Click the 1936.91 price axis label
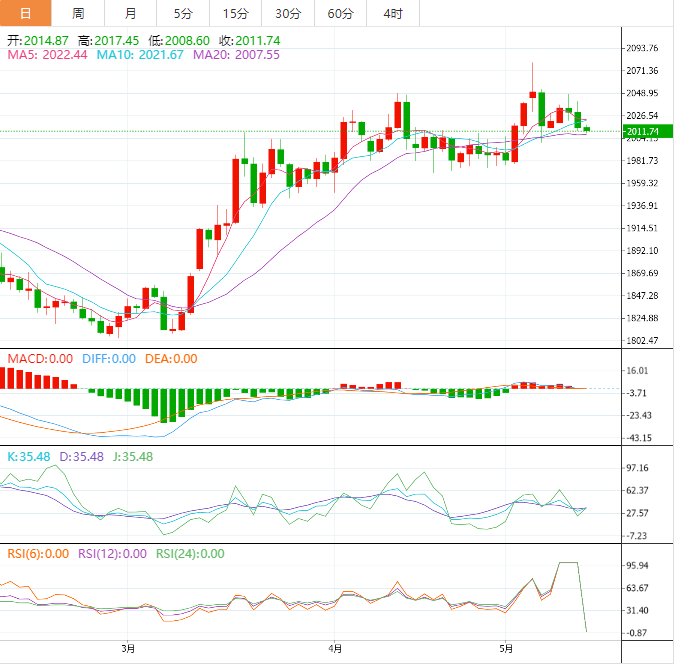 (x=642, y=205)
